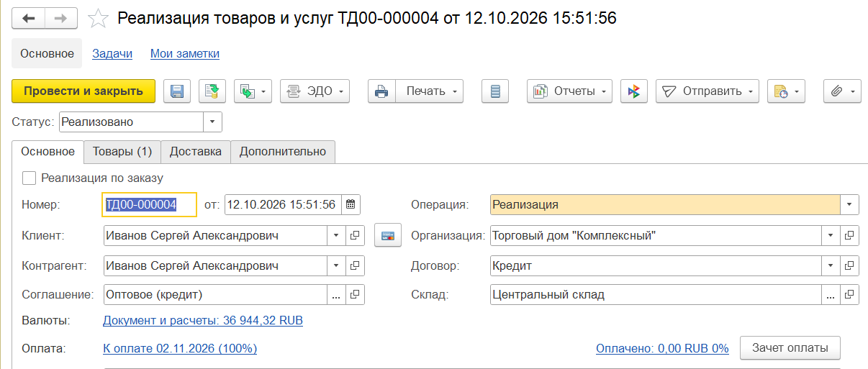Expand the Статус dropdown arrow
Image resolution: width=868 pixels, height=369 pixels.
pyautogui.click(x=212, y=122)
